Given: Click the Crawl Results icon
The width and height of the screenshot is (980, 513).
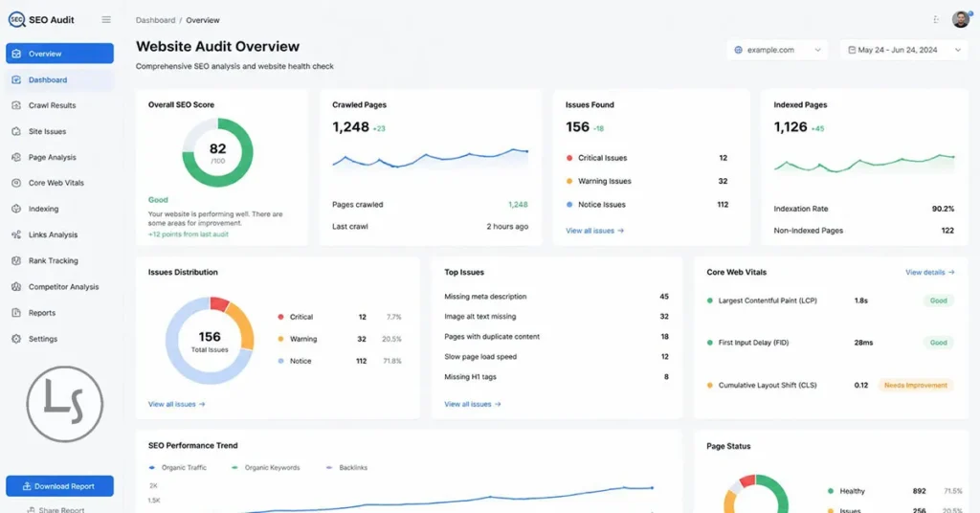Looking at the screenshot, I should (x=17, y=105).
